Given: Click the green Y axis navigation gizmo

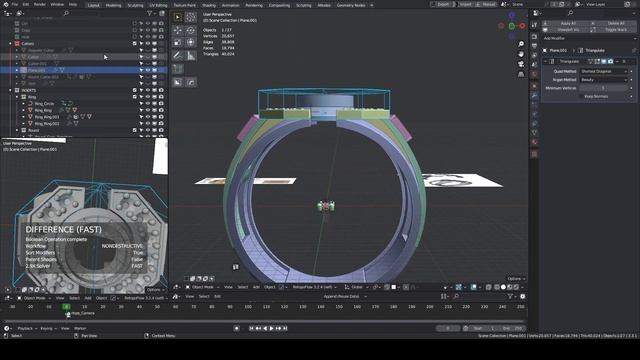Looking at the screenshot, I should coord(512,26).
